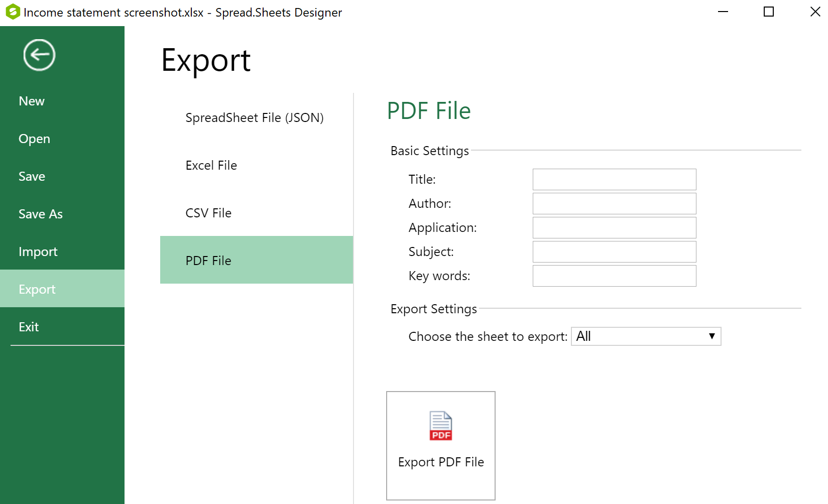The height and width of the screenshot is (504, 828).
Task: Click the Export PDF File button
Action: [440, 446]
